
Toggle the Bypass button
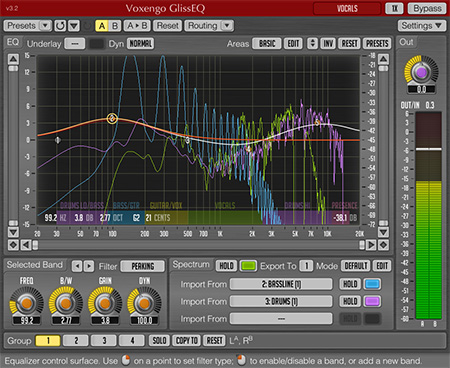click(x=427, y=8)
